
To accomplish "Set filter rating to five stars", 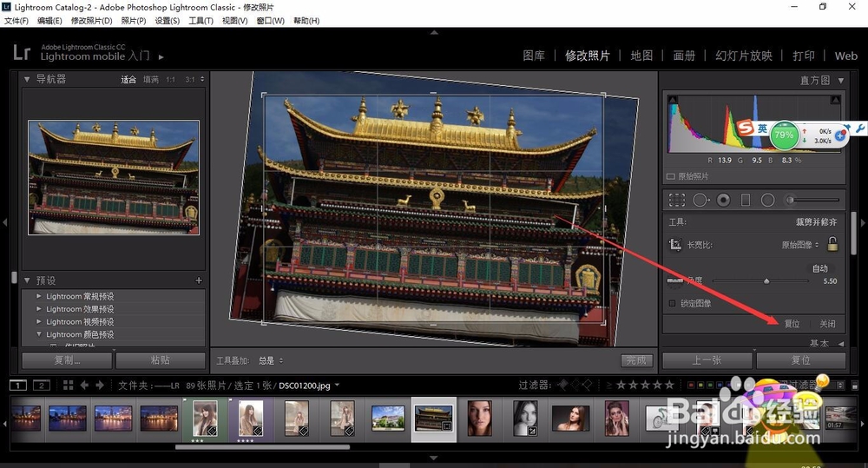I will coord(669,385).
